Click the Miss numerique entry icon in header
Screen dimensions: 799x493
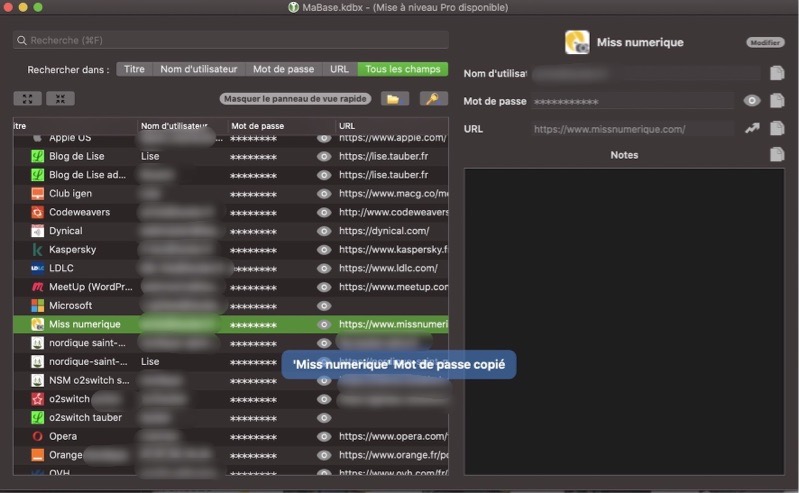577,42
